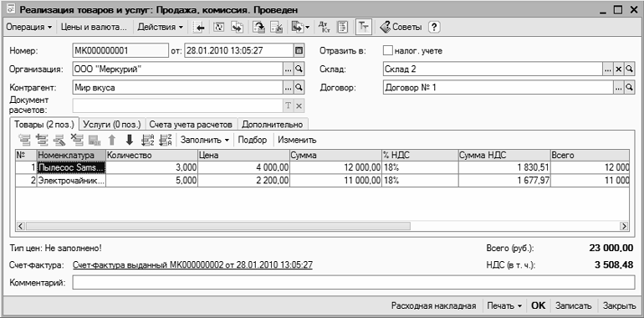Click the Сумма НДС cell 1 677,97
This screenshot has width=644, height=318.
click(504, 181)
